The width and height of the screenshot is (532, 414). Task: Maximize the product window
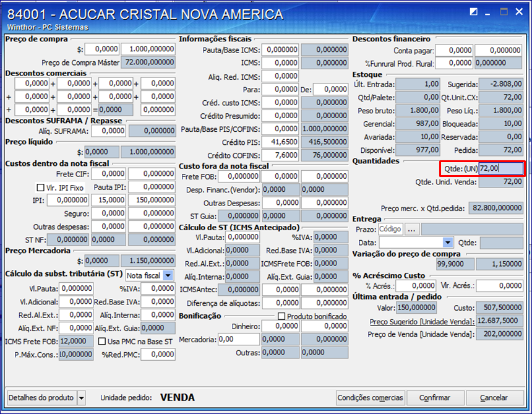pos(504,12)
